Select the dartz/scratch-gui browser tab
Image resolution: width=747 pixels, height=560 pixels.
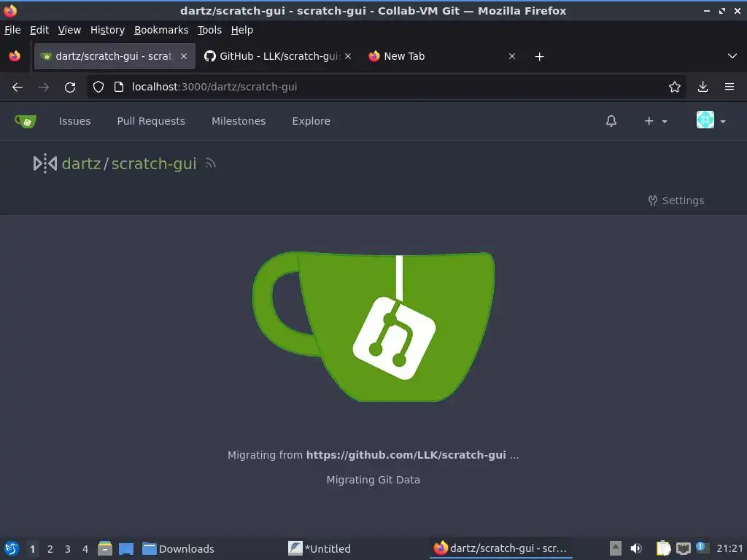point(115,56)
